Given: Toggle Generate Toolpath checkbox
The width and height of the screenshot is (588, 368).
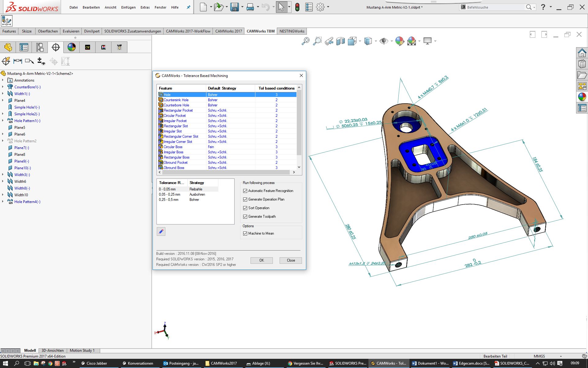Looking at the screenshot, I should (x=245, y=217).
